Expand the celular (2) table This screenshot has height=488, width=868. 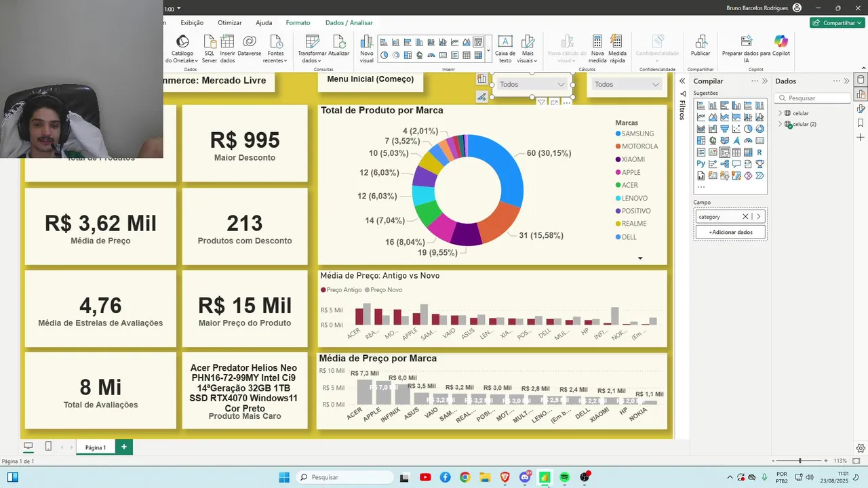coord(780,124)
